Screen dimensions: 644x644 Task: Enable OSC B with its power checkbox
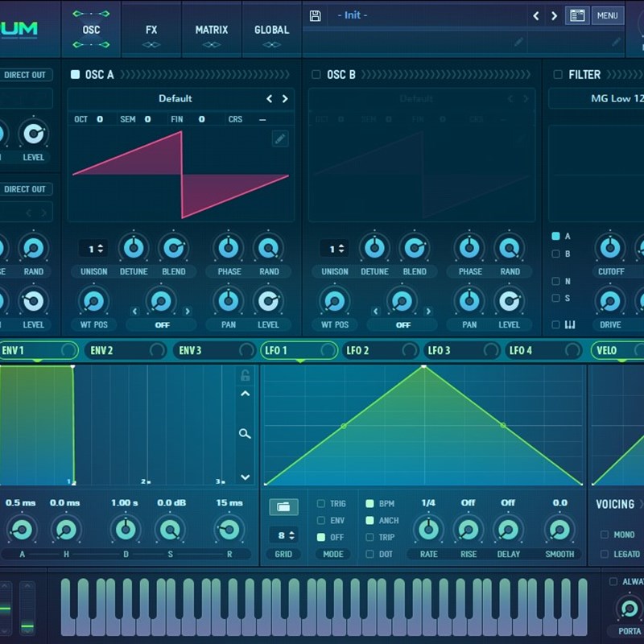[316, 74]
